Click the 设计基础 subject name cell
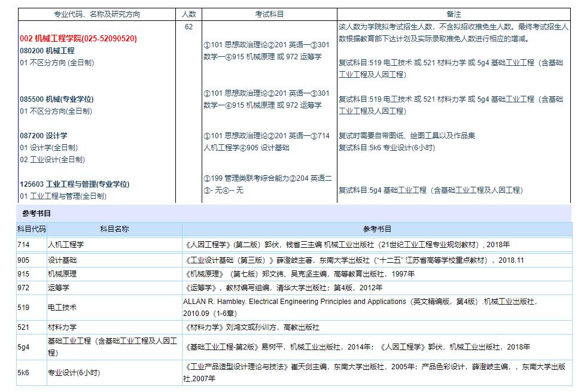 62,260
